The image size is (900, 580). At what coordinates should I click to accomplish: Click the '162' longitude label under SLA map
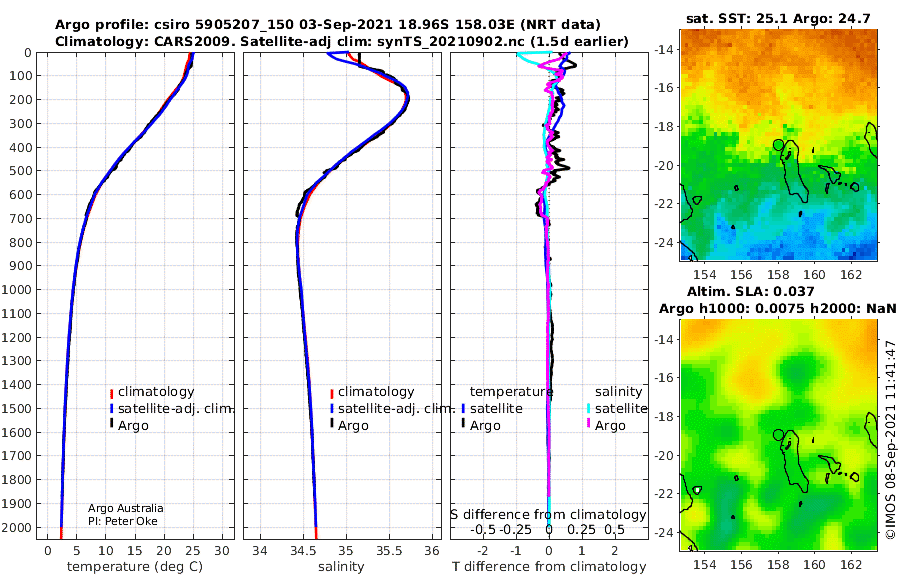(851, 564)
